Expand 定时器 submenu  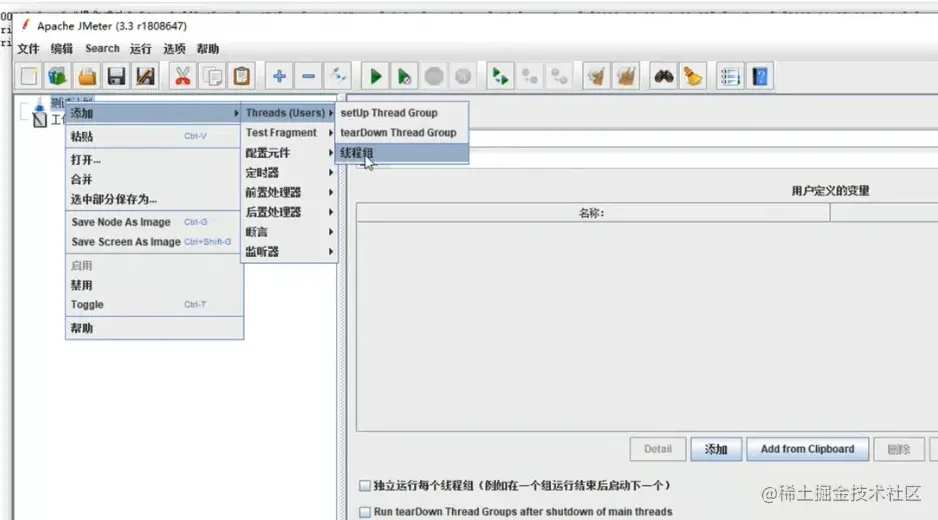click(x=289, y=172)
